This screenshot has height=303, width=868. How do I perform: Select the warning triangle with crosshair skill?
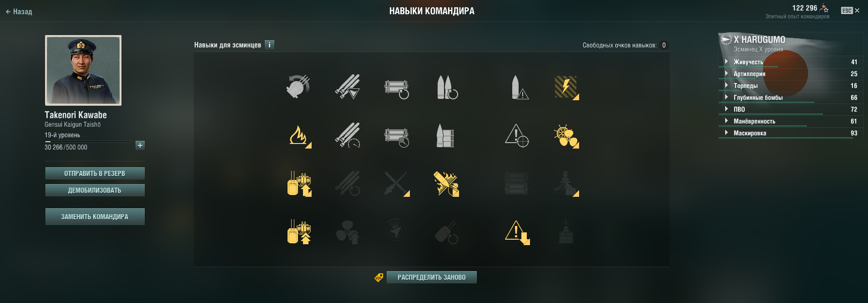[517, 135]
